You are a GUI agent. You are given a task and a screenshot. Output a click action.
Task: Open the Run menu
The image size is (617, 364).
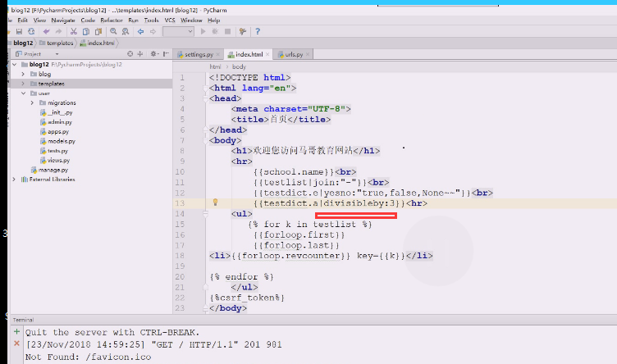pyautogui.click(x=133, y=20)
